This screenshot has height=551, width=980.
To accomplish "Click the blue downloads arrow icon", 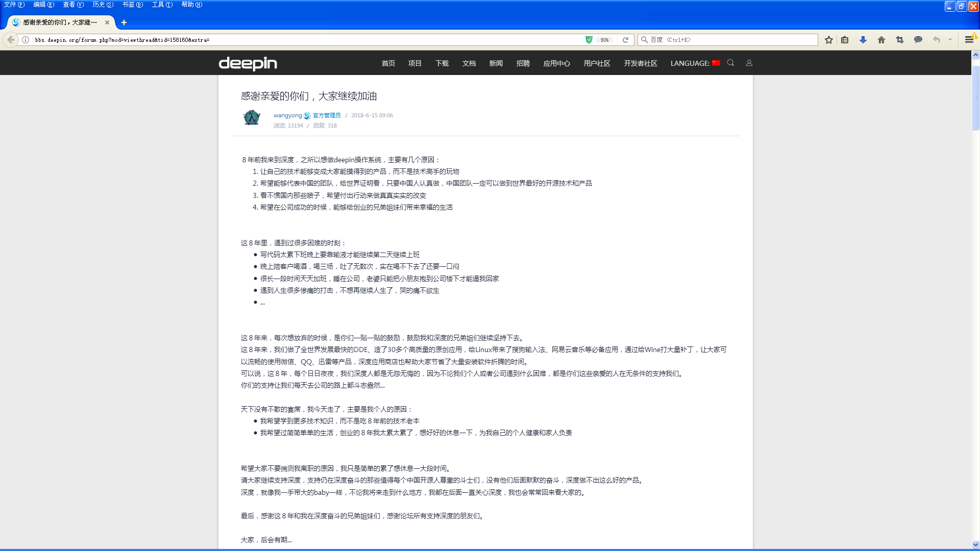I will 863,40.
